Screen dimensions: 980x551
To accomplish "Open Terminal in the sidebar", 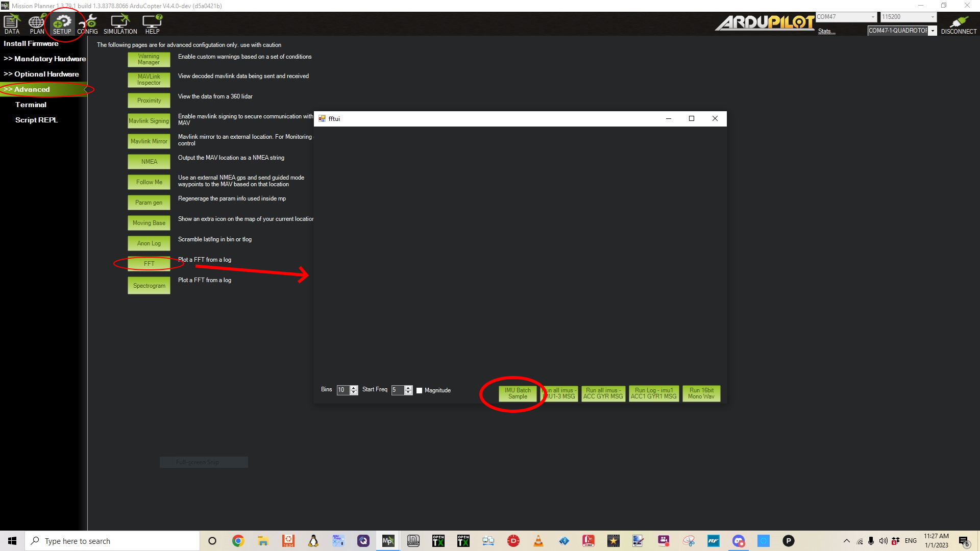I will coord(31,105).
